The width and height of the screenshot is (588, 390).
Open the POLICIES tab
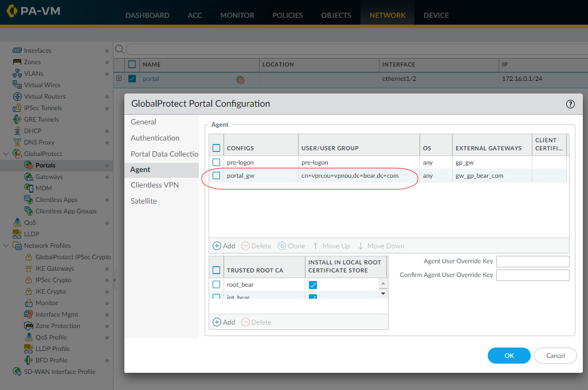pos(288,15)
